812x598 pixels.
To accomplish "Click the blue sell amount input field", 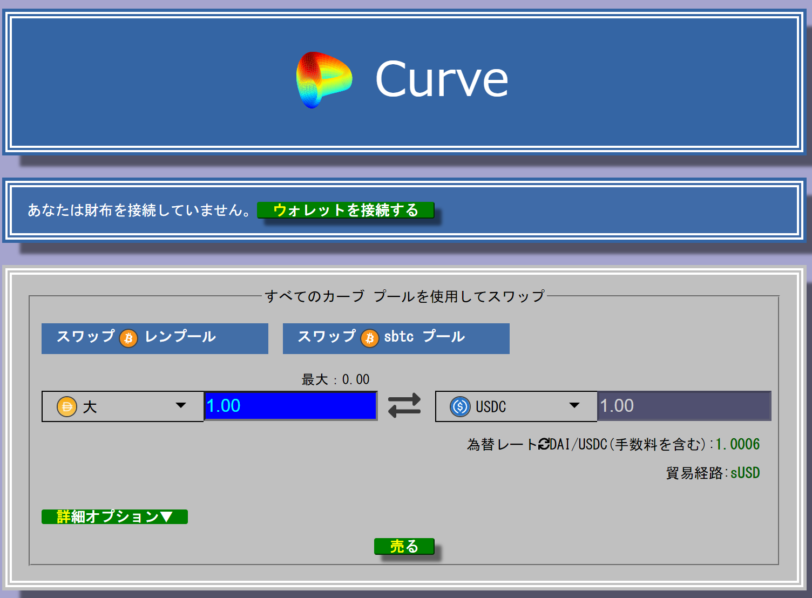I will (x=291, y=405).
